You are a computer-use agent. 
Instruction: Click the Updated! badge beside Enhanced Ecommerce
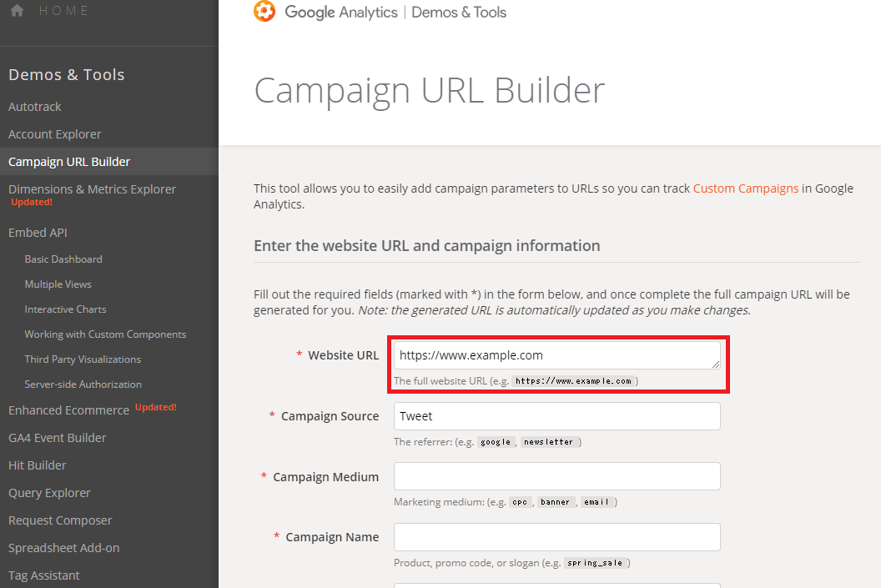pyautogui.click(x=156, y=407)
